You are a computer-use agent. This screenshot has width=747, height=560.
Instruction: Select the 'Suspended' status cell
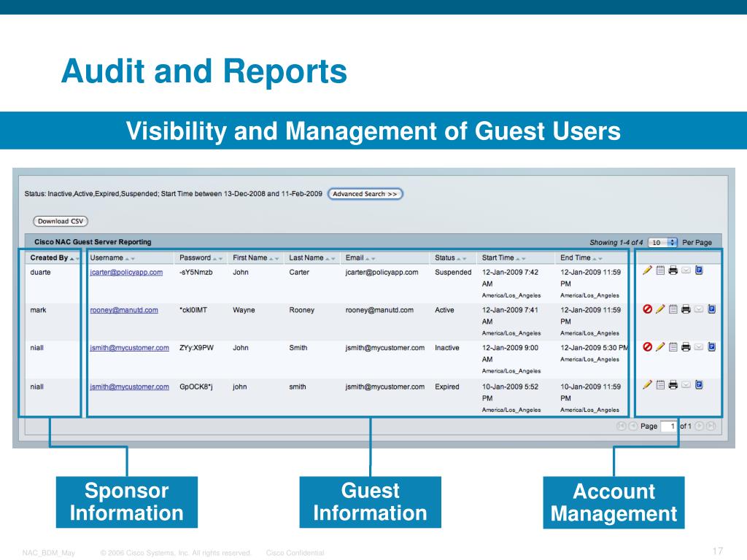pyautogui.click(x=453, y=273)
